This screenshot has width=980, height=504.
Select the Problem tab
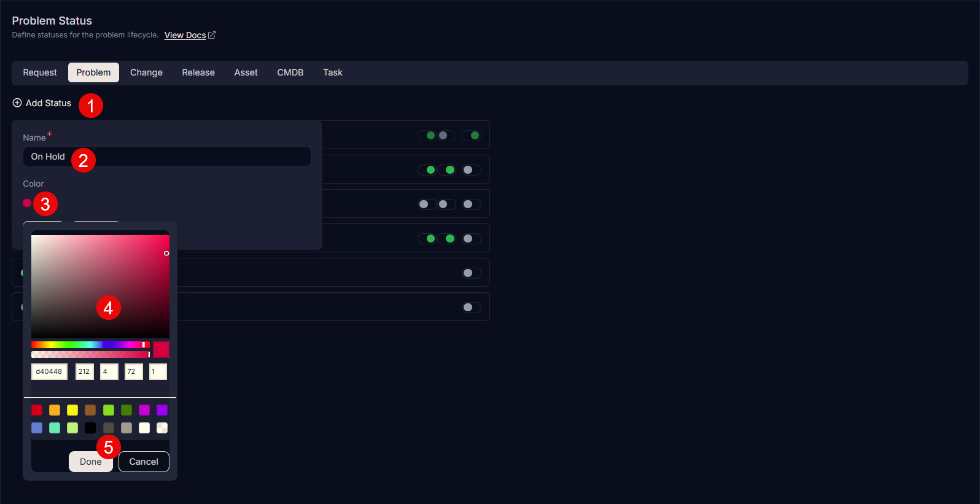[x=93, y=72]
